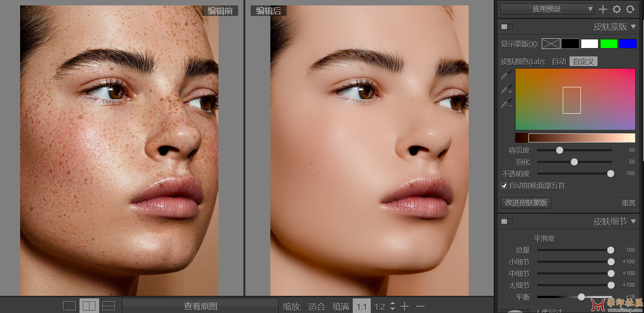Image resolution: width=644 pixels, height=313 pixels.
Task: Click the 平滑度 heading text
Action: coord(544,239)
